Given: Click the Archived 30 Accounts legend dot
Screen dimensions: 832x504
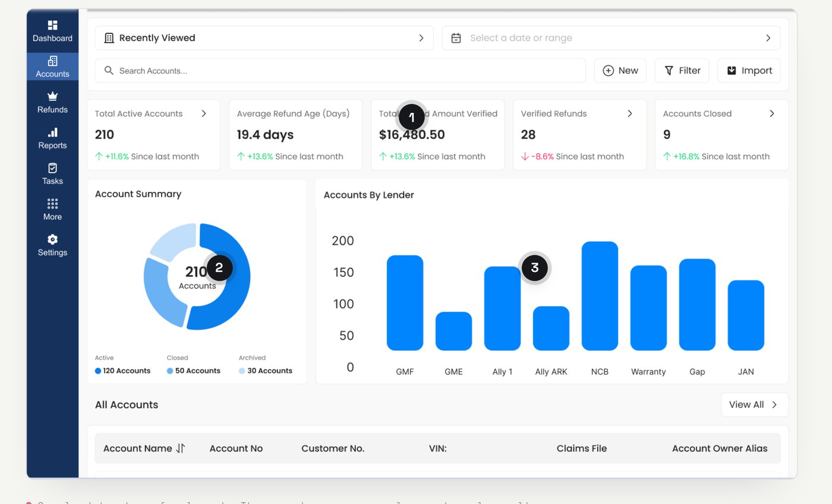Looking at the screenshot, I should tap(242, 371).
